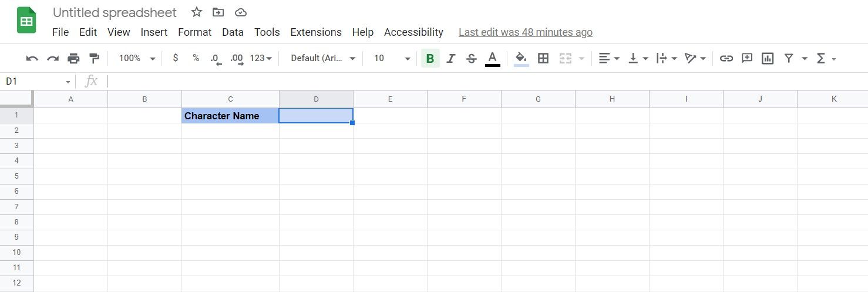The image size is (868, 292).
Task: Click the undo arrow icon
Action: [x=32, y=58]
